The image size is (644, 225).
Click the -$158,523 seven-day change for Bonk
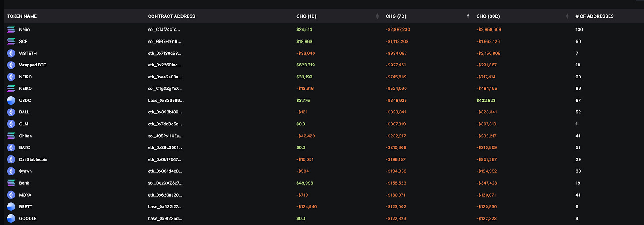(x=396, y=183)
